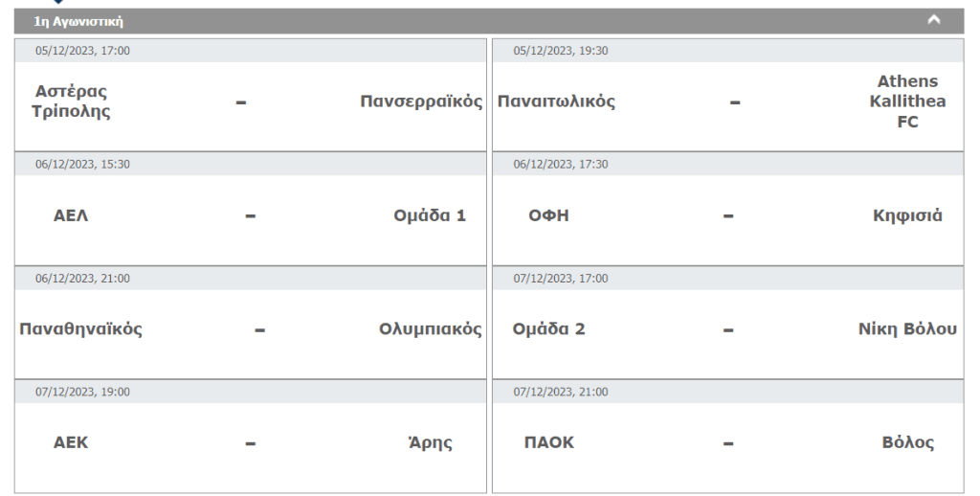Open Αστέρας Τρίπολης team link
Image resolution: width=980 pixels, height=496 pixels.
point(71,101)
